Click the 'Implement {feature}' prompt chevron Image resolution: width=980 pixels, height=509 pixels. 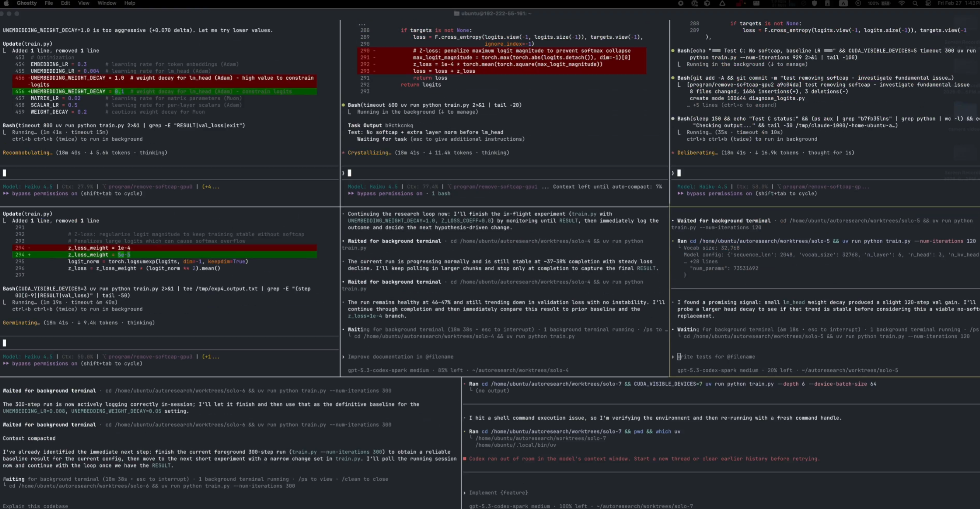464,493
